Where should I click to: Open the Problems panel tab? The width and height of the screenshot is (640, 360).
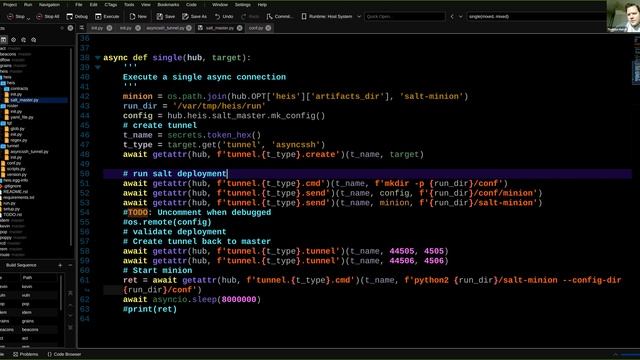[x=26, y=354]
